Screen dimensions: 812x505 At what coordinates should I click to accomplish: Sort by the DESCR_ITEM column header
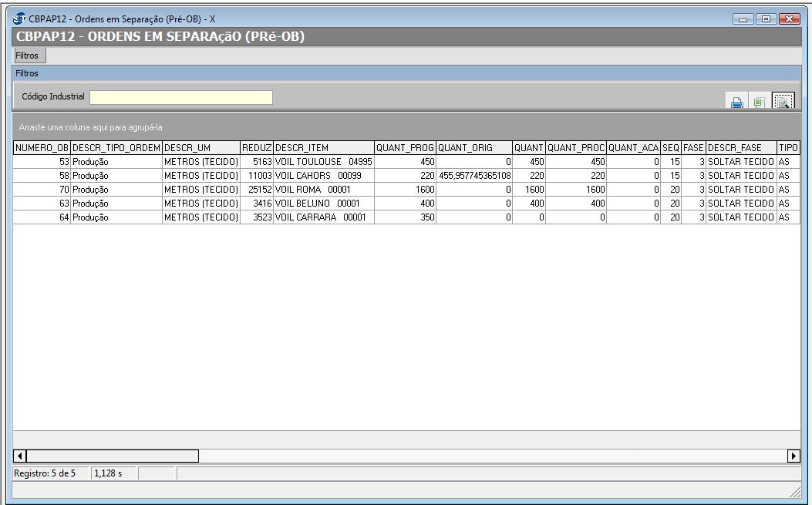[x=323, y=148]
